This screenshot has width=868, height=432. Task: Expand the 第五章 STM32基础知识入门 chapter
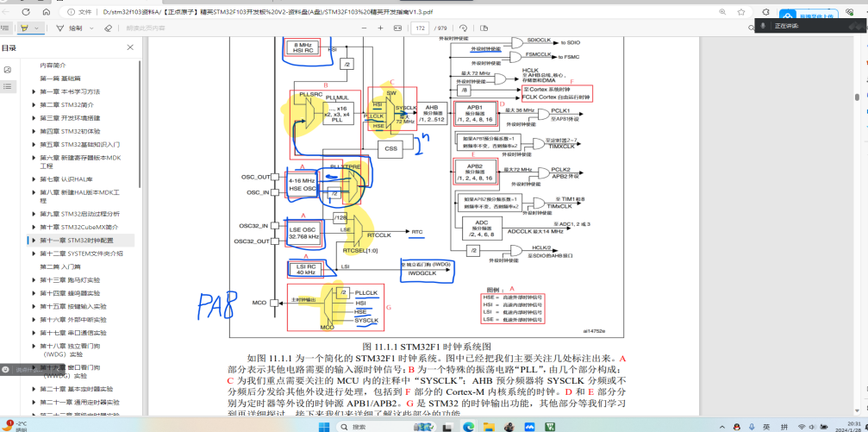(x=33, y=144)
